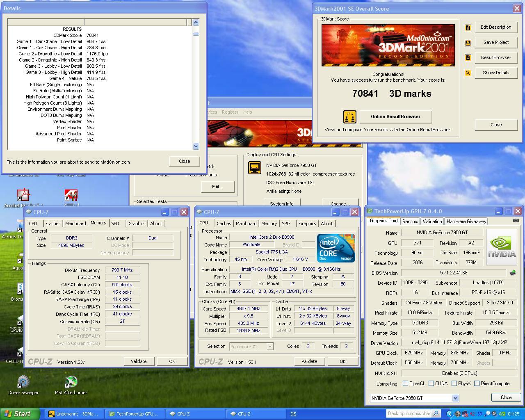Viewport: 525px width, 420px height.
Task: Open the Register menu in 3DMark
Action: point(230,112)
